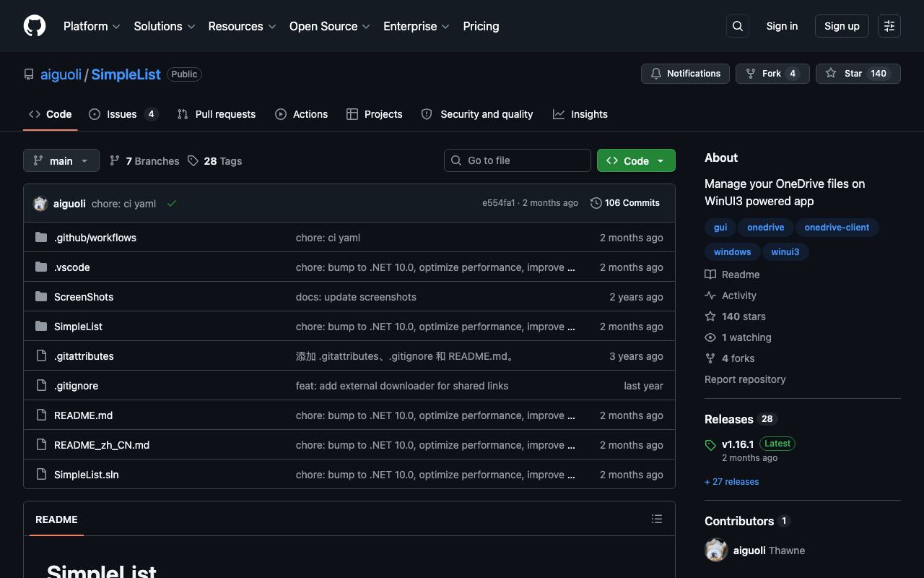Image resolution: width=924 pixels, height=578 pixels.
Task: Open the onedrive-client topic tag
Action: coord(837,228)
